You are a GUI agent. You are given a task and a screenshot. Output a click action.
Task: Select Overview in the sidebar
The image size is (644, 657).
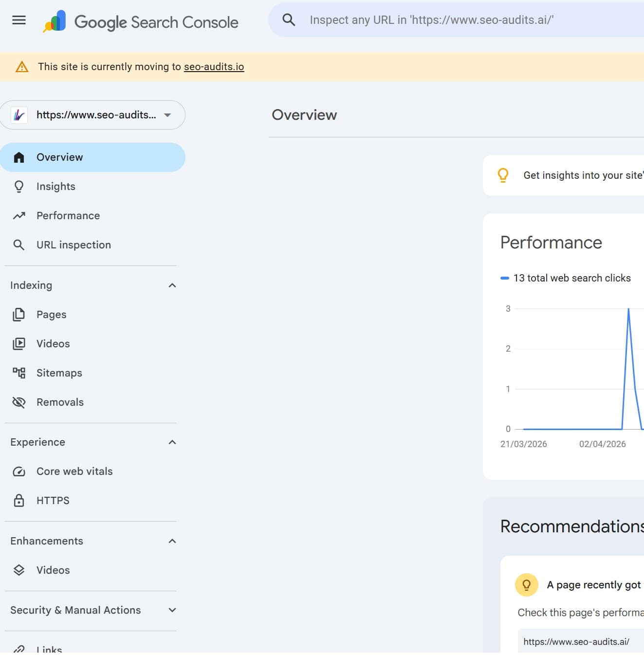click(x=92, y=157)
